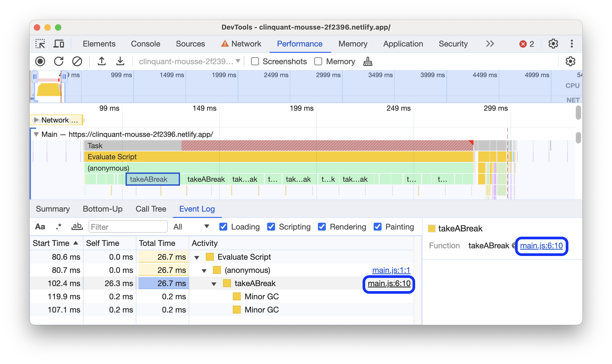Toggle the Memory checkbox

coord(320,61)
